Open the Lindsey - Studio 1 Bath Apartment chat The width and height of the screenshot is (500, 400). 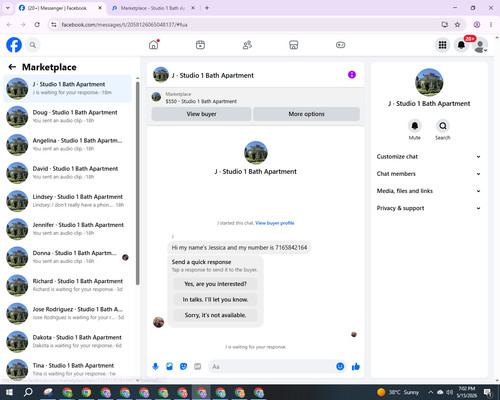point(67,201)
